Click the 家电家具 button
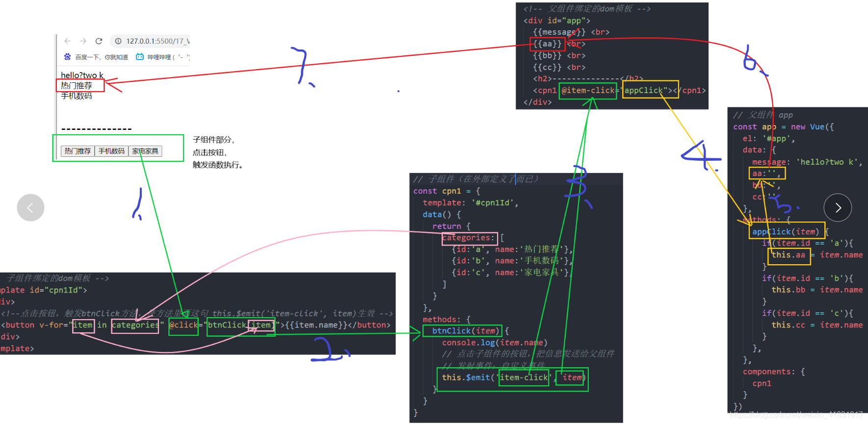The height and width of the screenshot is (424, 868). click(145, 151)
